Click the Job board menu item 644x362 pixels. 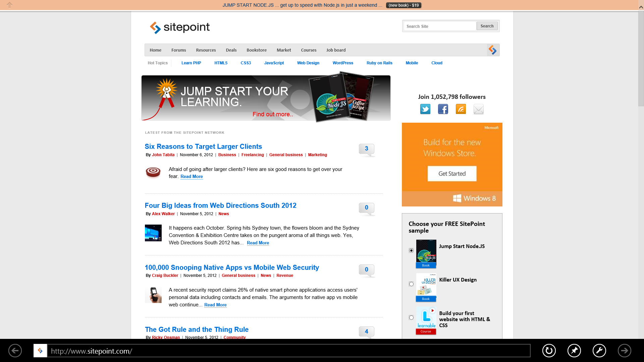(x=336, y=50)
